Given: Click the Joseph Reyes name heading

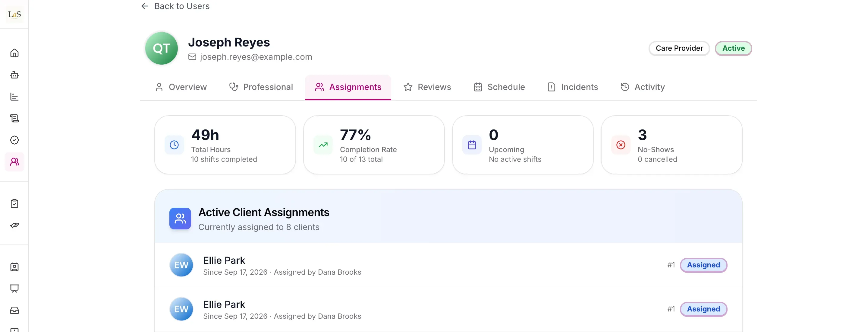Looking at the screenshot, I should 229,42.
